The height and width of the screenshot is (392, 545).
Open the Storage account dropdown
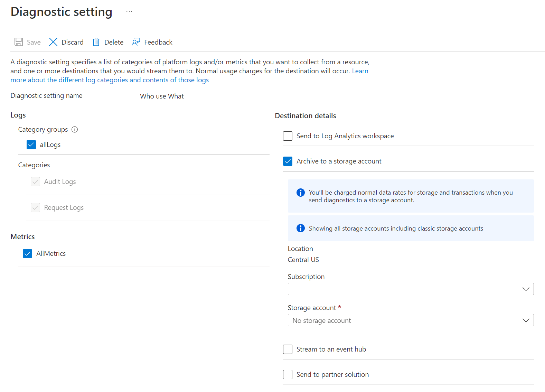click(411, 320)
